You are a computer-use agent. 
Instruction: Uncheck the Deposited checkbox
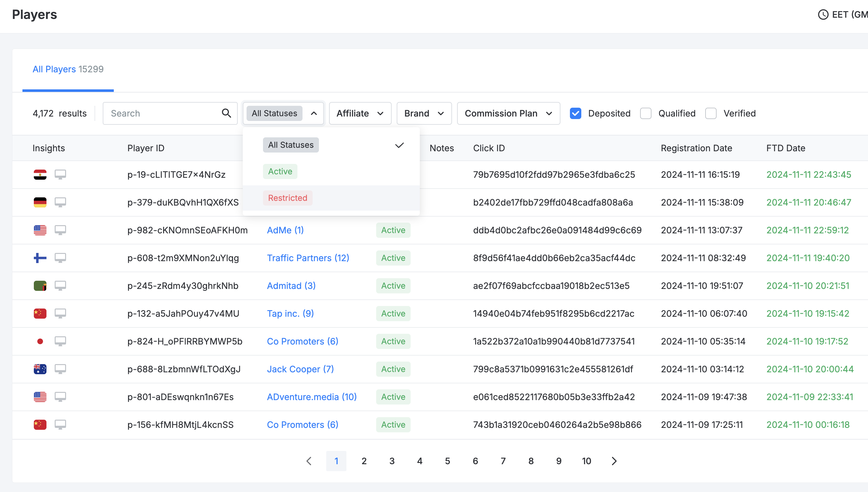575,113
